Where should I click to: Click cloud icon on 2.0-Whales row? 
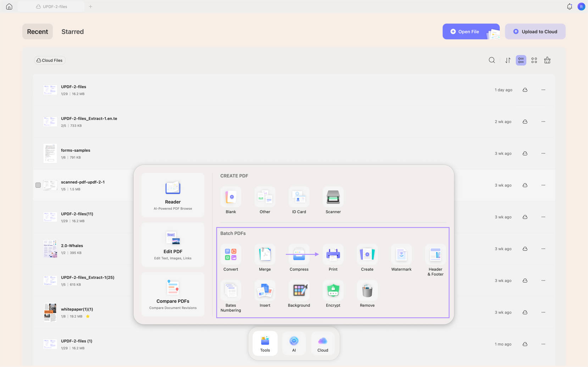click(x=525, y=249)
